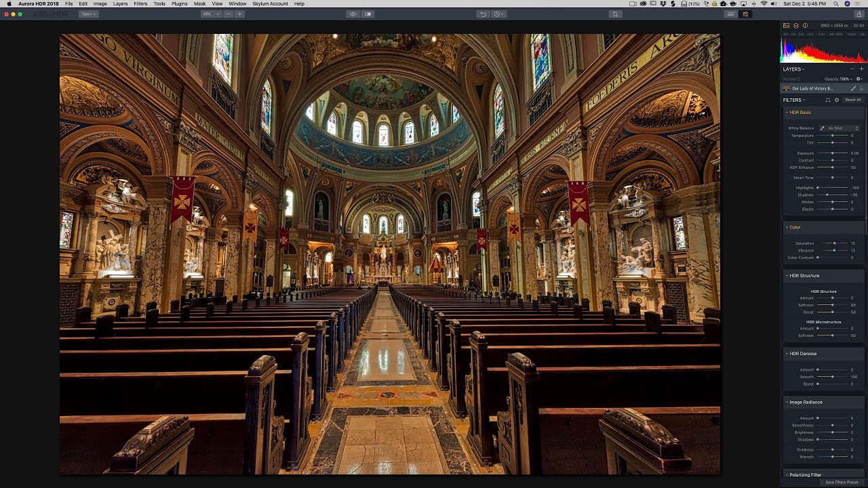This screenshot has width=868, height=488.
Task: Open the Filters panel gear settings
Action: (837, 100)
